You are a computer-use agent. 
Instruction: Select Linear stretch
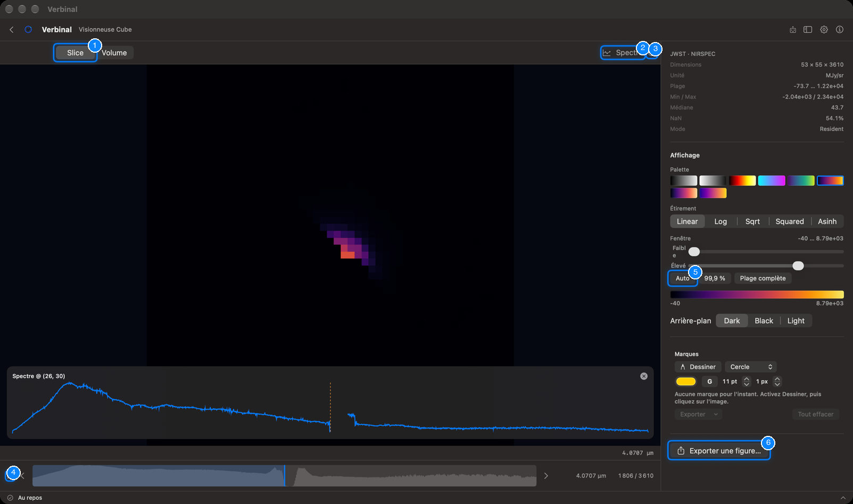[x=687, y=221]
